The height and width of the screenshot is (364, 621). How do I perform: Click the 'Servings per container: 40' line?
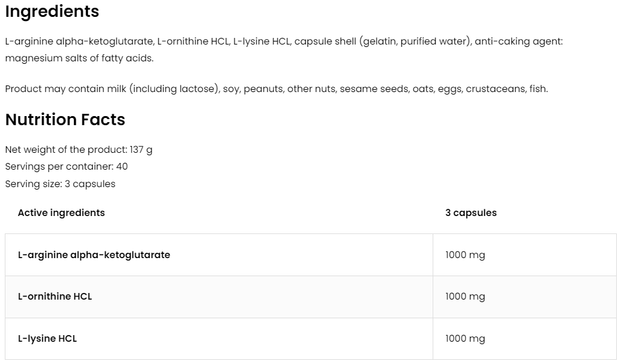(x=66, y=167)
